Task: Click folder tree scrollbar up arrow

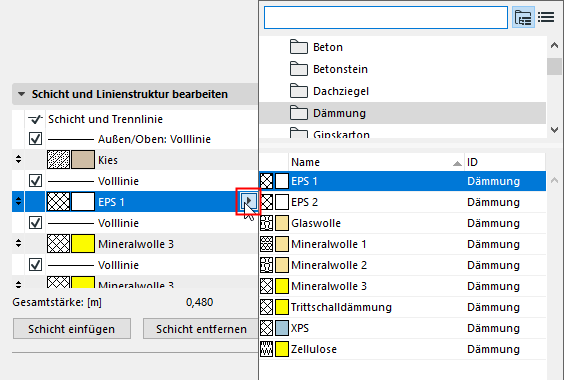Action: click(x=554, y=45)
